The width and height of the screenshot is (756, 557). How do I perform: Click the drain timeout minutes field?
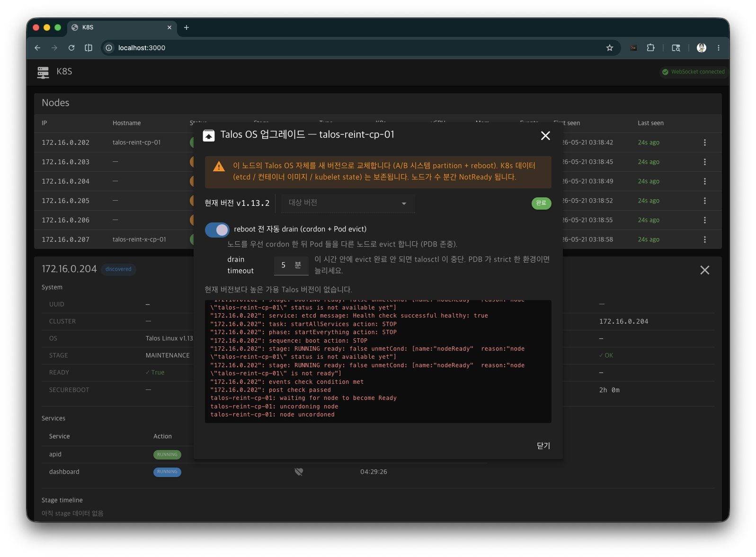coord(291,265)
